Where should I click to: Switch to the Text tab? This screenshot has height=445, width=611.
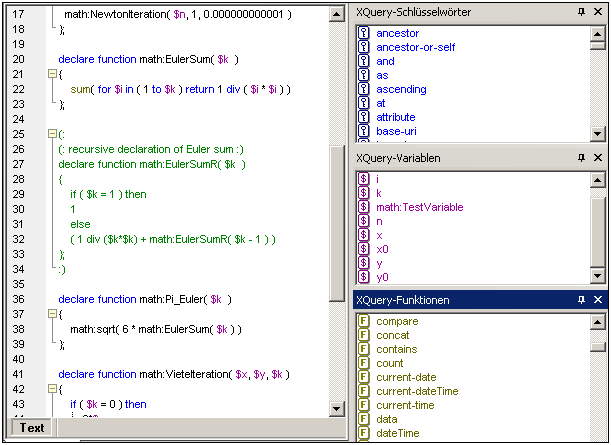click(x=32, y=428)
